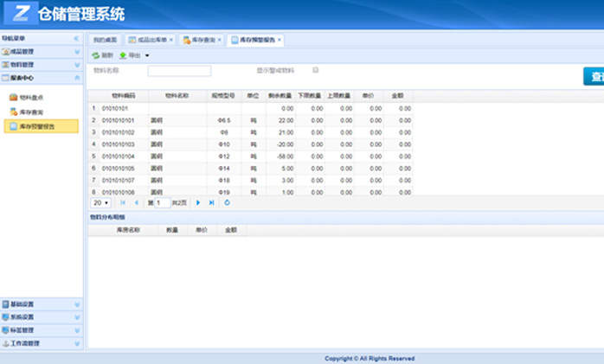
Task: Go to first page icon
Action: pyautogui.click(x=123, y=203)
